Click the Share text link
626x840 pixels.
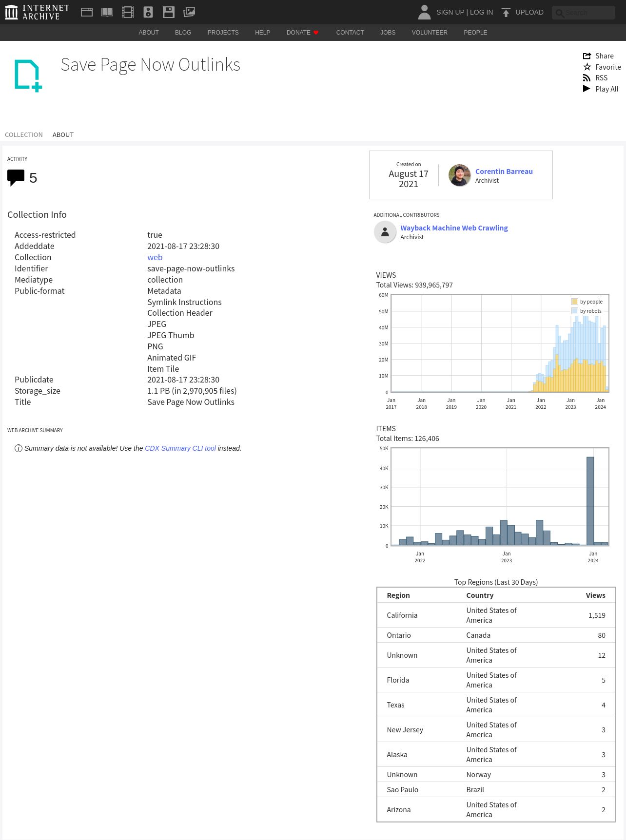tap(605, 56)
